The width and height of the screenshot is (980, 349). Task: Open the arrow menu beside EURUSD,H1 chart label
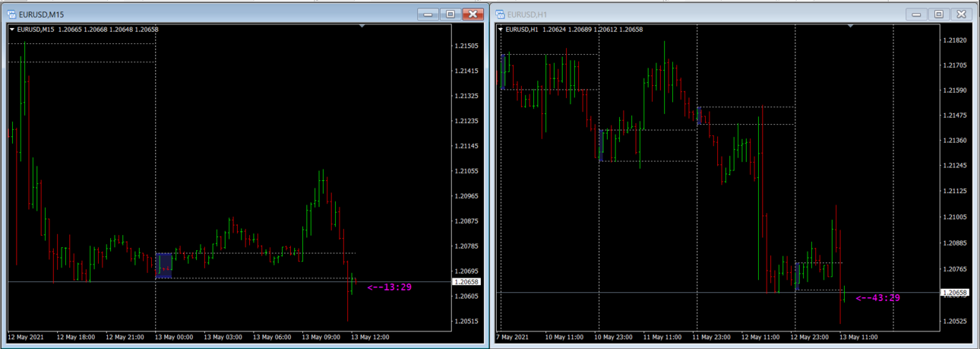500,30
